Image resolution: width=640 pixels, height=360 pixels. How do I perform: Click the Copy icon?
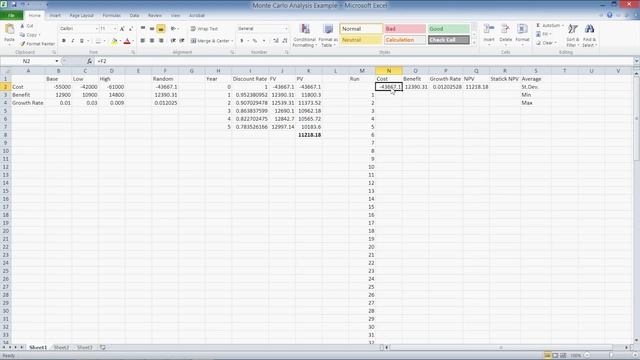click(x=23, y=35)
